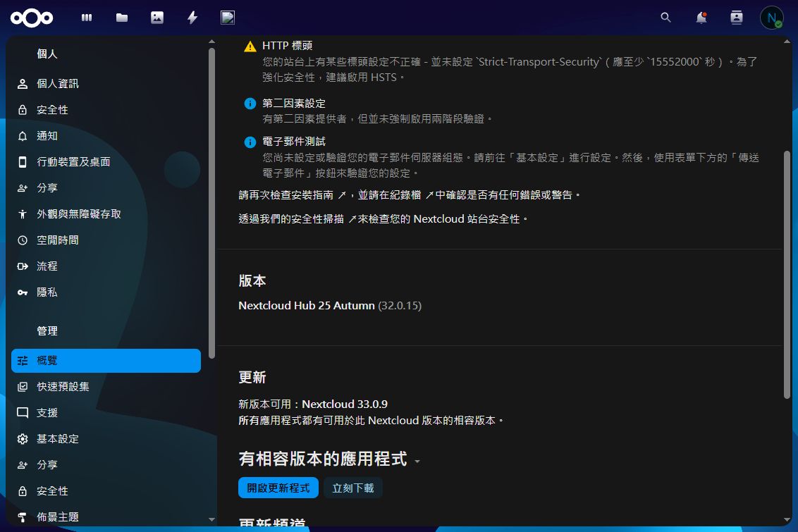798x532 pixels.
Task: Open the 安全性掃描 link
Action: (x=323, y=219)
